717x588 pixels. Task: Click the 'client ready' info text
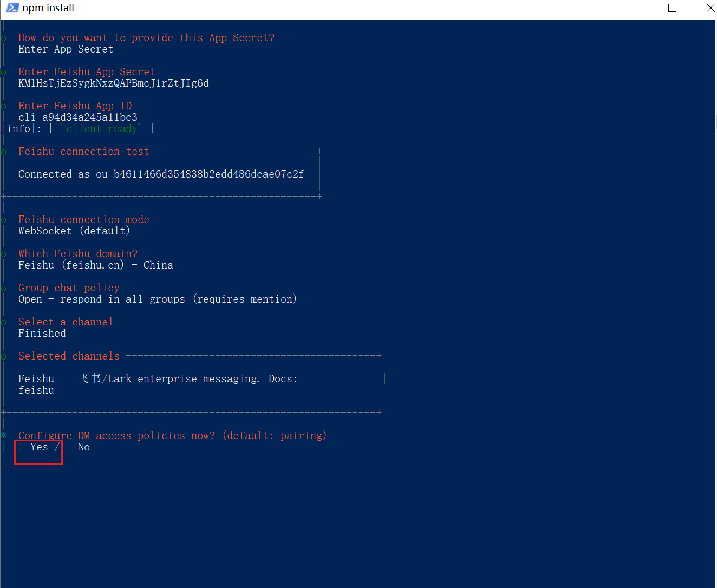point(101,129)
